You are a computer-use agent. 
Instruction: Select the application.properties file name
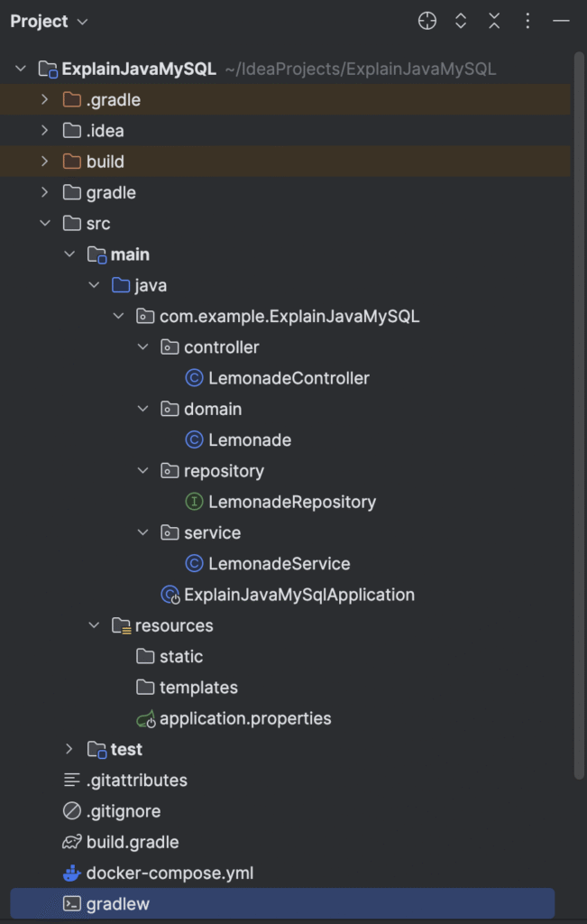(245, 718)
